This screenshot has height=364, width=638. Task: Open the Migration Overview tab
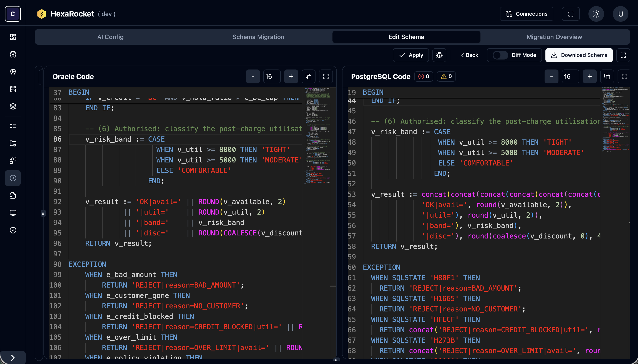(554, 37)
